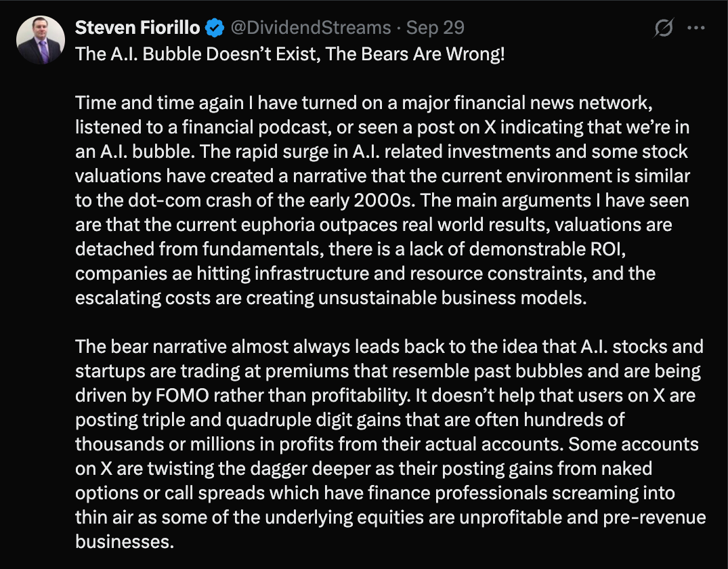Click Steven Fiorillo's profile avatar
This screenshot has height=569, width=728.
pyautogui.click(x=40, y=39)
